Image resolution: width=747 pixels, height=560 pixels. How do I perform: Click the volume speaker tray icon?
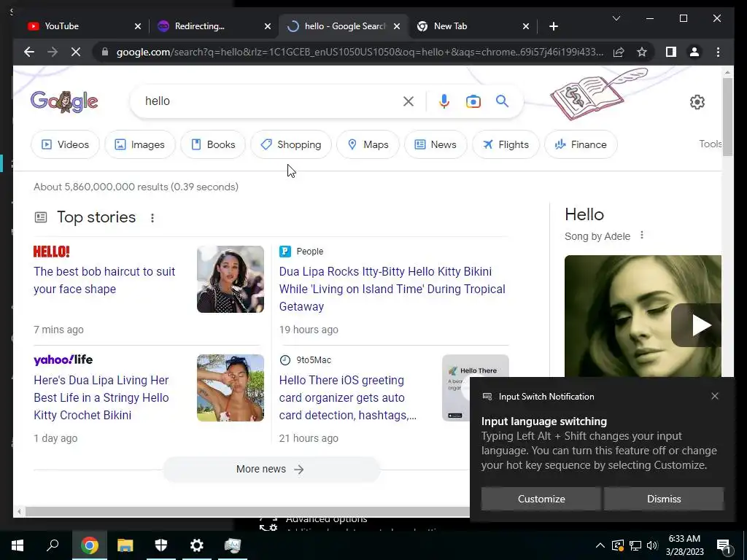pyautogui.click(x=652, y=545)
